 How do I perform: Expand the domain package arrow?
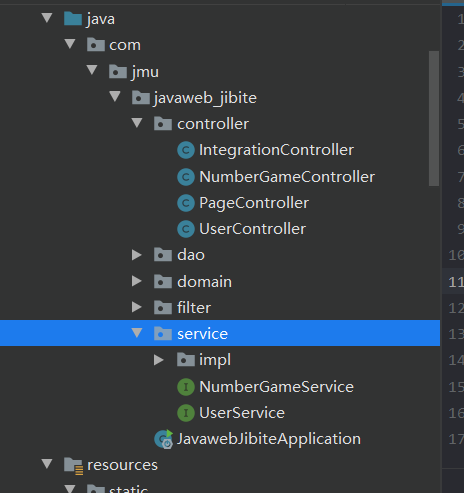[137, 281]
